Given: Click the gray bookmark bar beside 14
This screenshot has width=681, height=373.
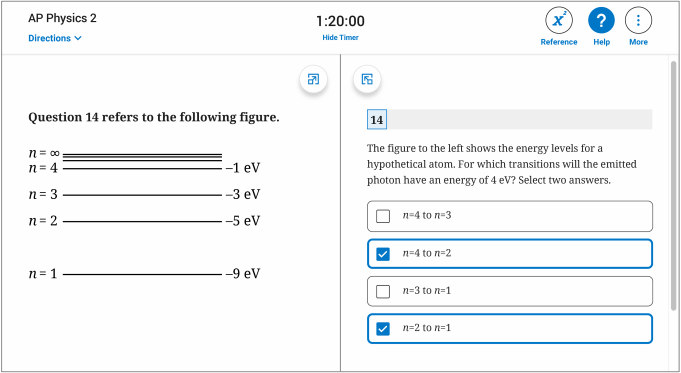Looking at the screenshot, I should 519,119.
